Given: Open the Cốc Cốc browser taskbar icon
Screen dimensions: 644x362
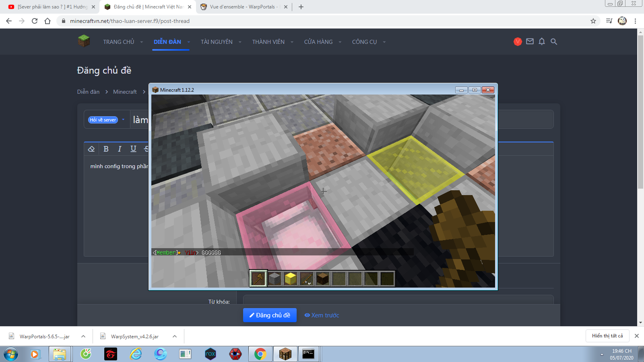Looking at the screenshot, I should (86, 354).
